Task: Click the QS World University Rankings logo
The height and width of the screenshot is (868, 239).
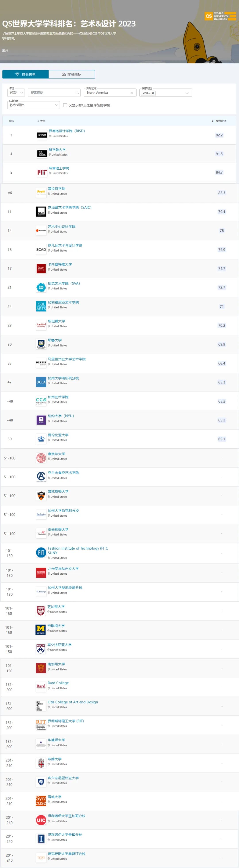Action: click(220, 16)
